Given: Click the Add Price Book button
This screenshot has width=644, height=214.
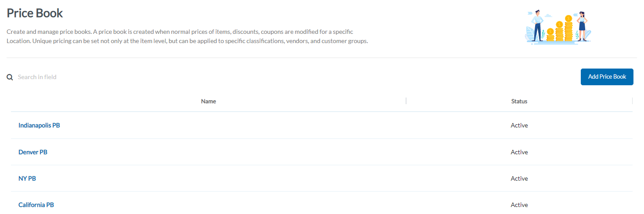Looking at the screenshot, I should click(x=607, y=77).
